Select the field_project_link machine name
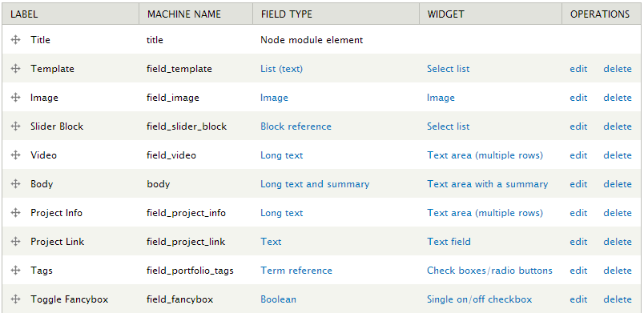The height and width of the screenshot is (313, 644). click(186, 242)
